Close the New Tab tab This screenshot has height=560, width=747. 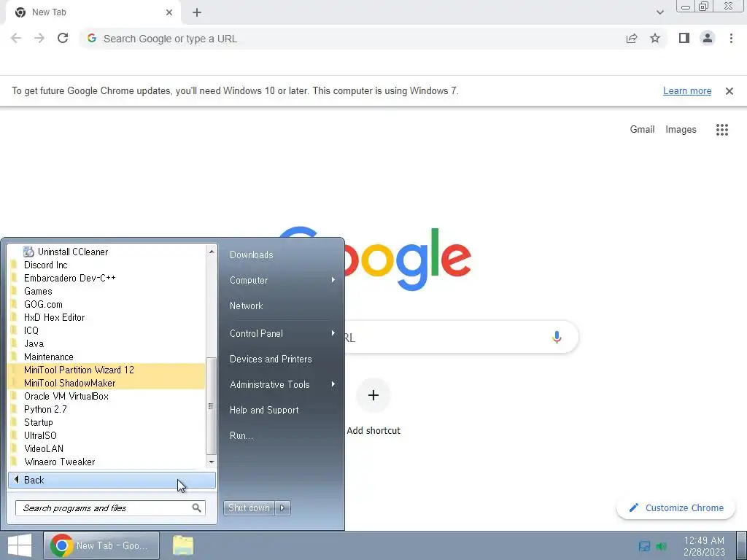coord(169,12)
